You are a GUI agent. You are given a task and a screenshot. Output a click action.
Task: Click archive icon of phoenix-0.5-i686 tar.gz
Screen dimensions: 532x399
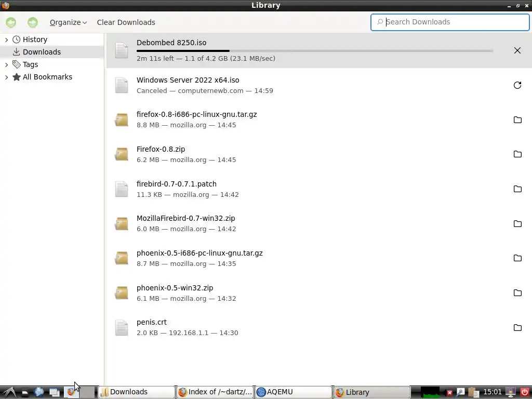tap(122, 258)
